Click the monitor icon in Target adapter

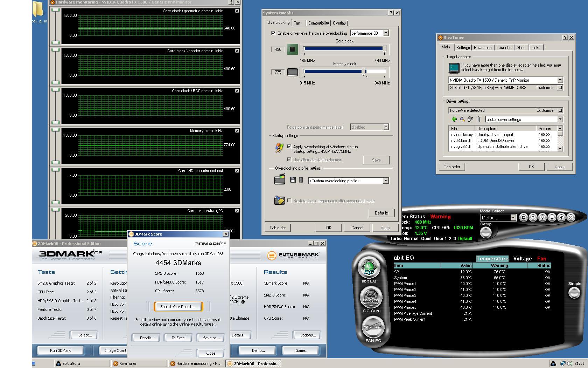454,68
